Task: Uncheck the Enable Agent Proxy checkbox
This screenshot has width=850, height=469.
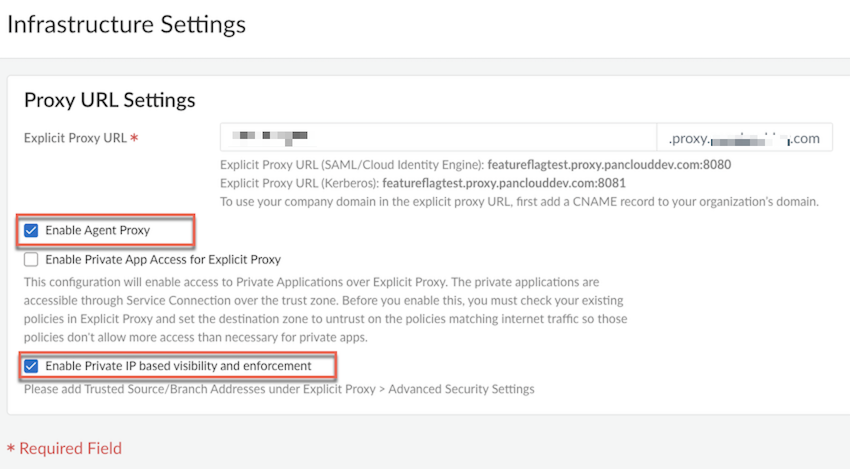Action: (31, 231)
